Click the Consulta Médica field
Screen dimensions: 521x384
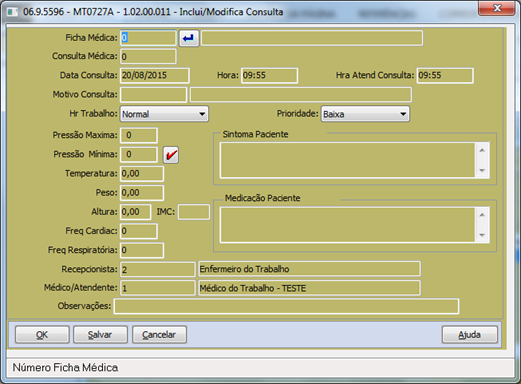pos(148,56)
